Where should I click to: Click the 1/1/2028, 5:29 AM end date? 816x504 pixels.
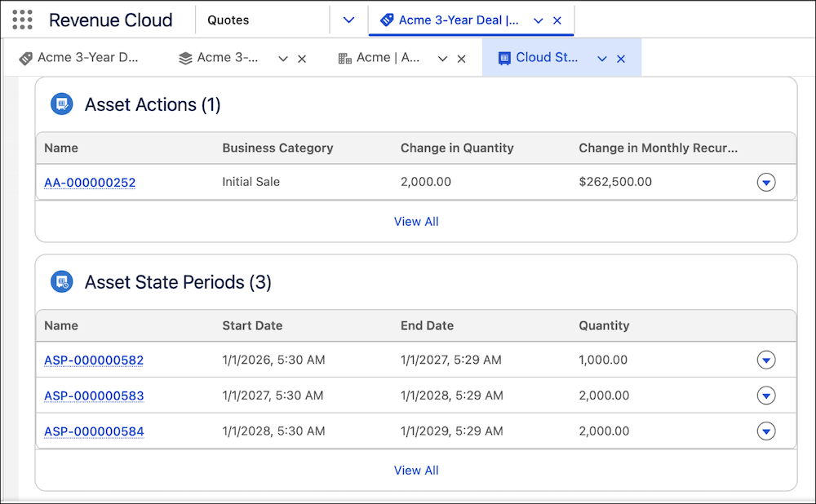point(452,396)
